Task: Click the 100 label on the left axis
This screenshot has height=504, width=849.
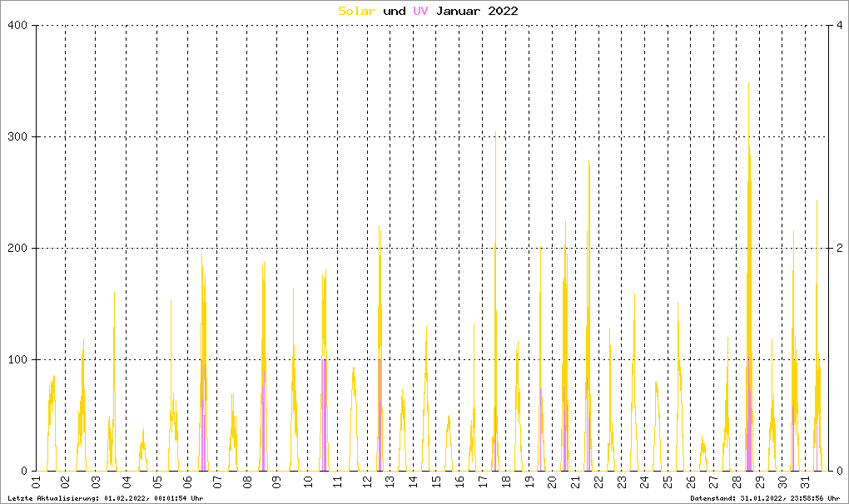Action: pos(19,360)
